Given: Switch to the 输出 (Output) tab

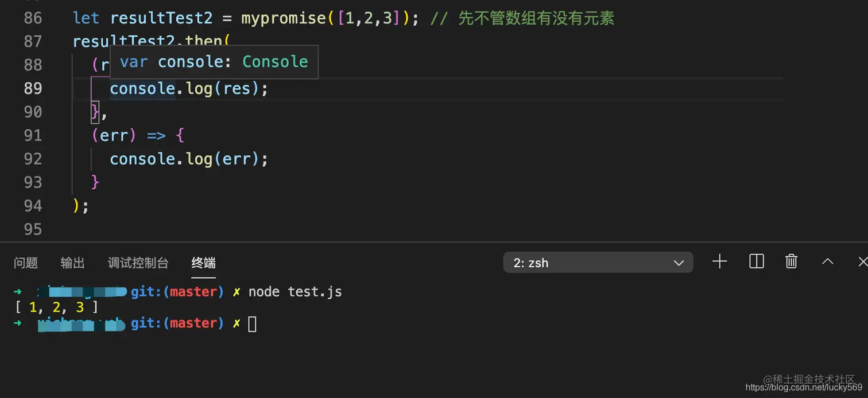Looking at the screenshot, I should [73, 263].
